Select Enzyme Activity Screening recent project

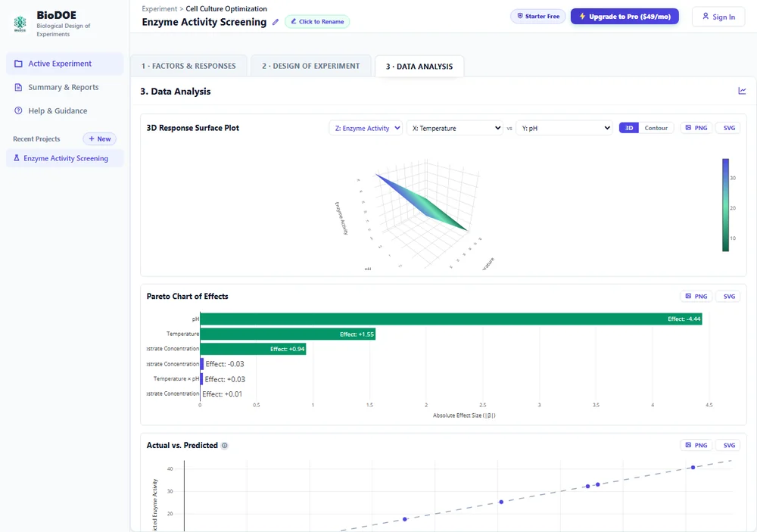[64, 158]
